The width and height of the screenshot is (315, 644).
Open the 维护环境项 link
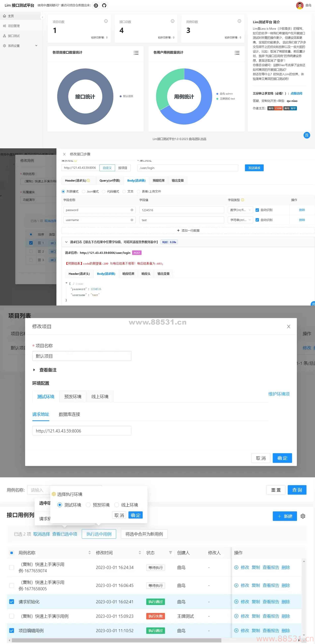click(x=279, y=394)
